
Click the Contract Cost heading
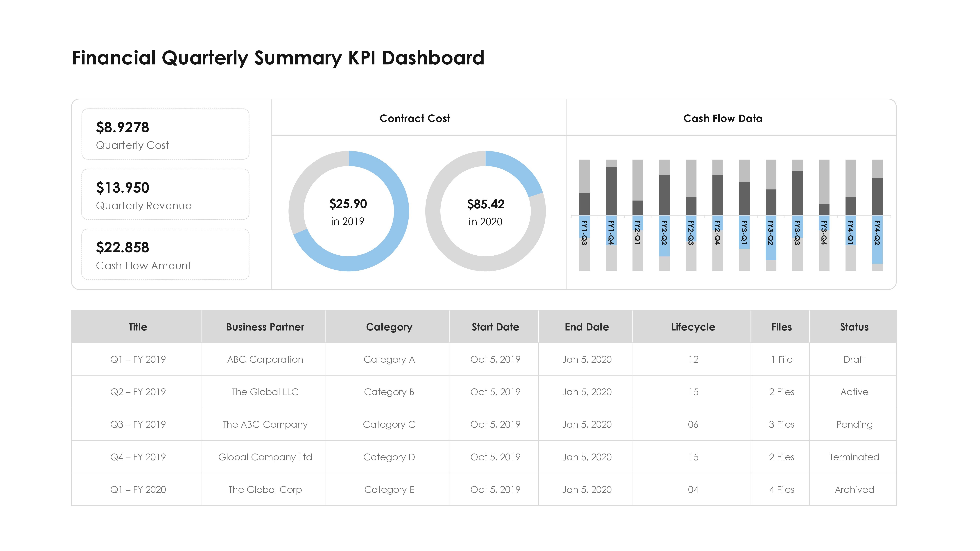point(415,119)
